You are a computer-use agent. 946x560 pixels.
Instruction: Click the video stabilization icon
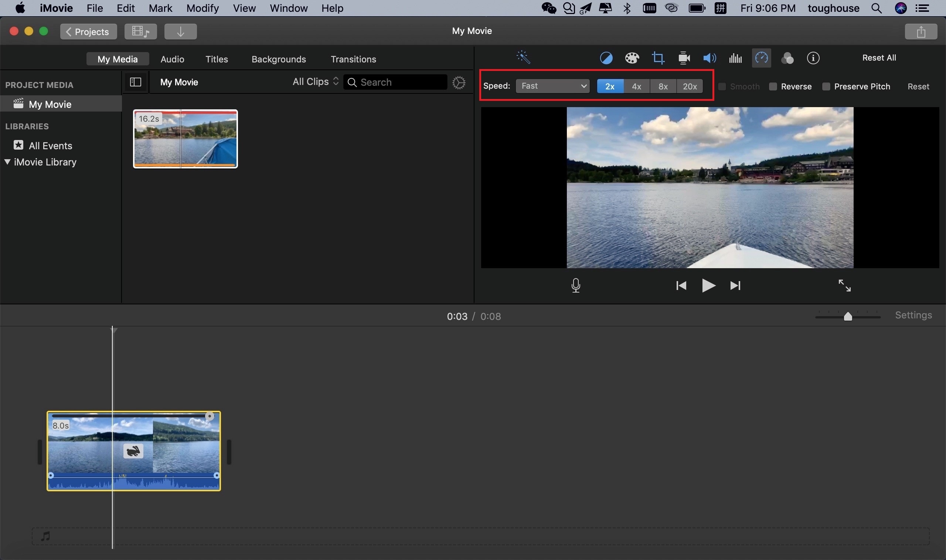(x=684, y=59)
